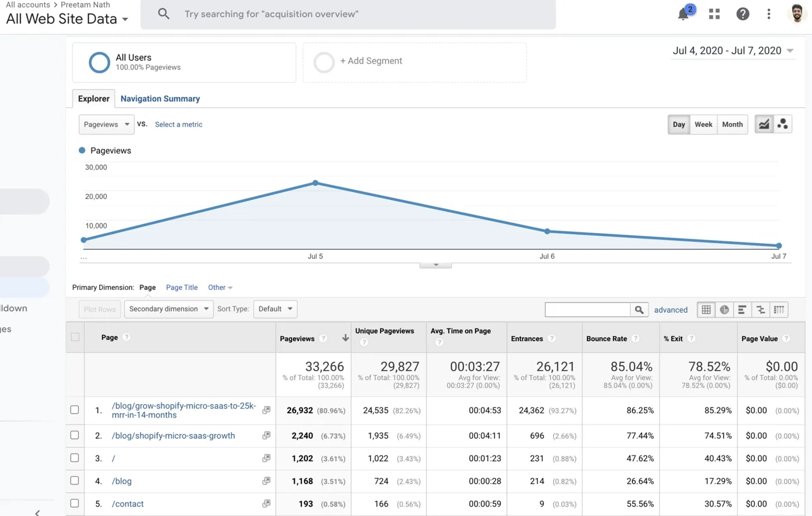Open the Secondary dimension dropdown
Image resolution: width=812 pixels, height=516 pixels.
(169, 309)
